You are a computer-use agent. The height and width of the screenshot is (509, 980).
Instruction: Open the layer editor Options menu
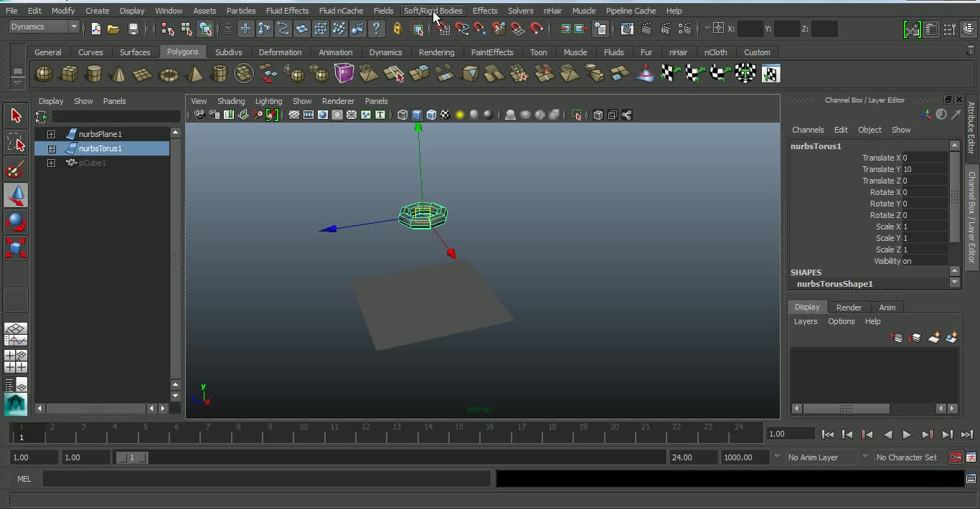[x=841, y=321]
